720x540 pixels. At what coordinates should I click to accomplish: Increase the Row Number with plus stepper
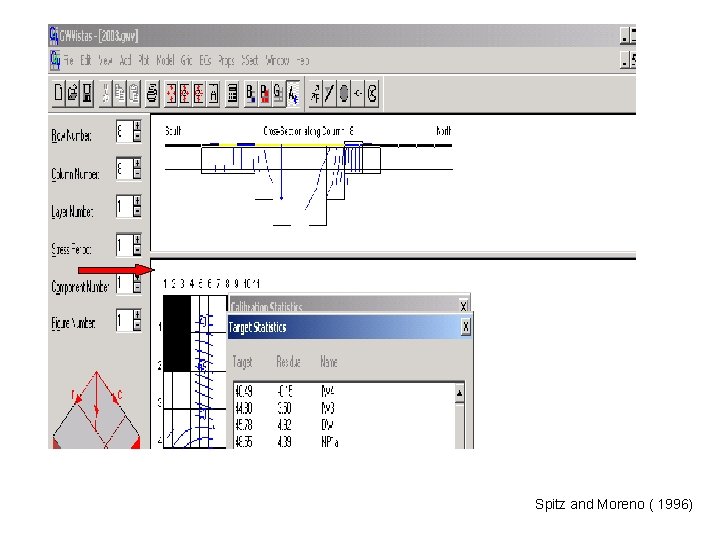click(137, 126)
